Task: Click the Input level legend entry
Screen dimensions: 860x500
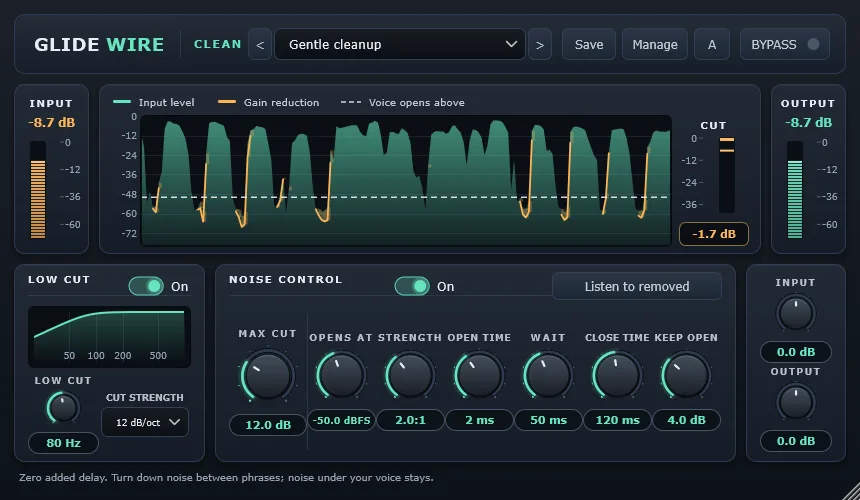Action: (154, 103)
